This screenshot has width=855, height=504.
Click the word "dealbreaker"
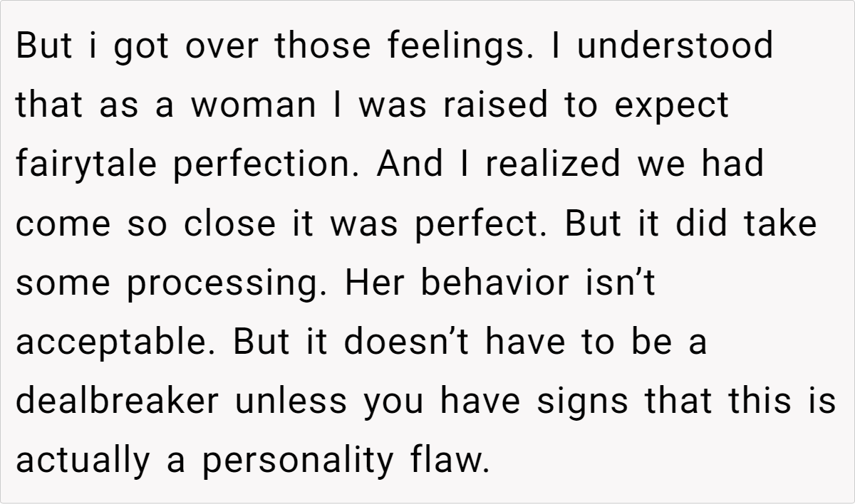(x=118, y=402)
